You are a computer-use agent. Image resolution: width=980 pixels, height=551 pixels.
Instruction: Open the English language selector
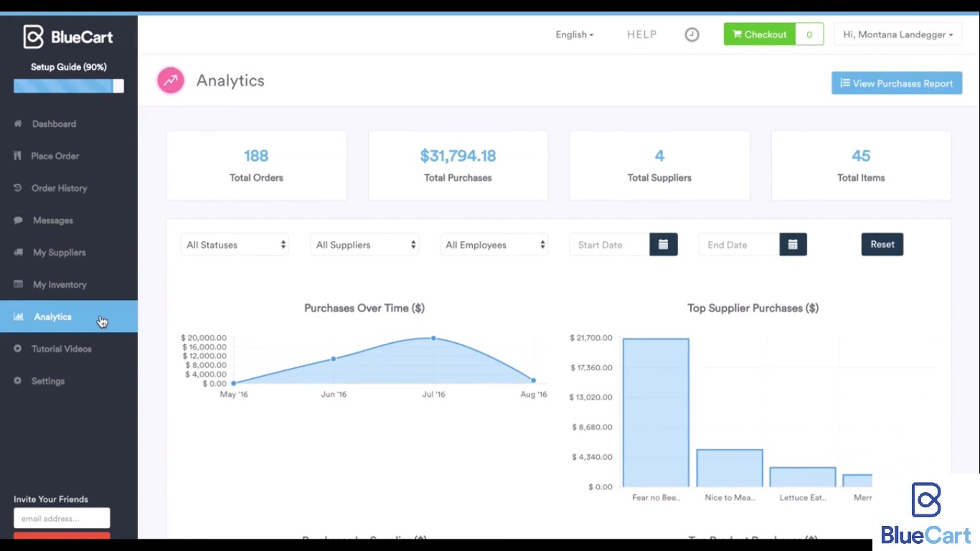[574, 34]
